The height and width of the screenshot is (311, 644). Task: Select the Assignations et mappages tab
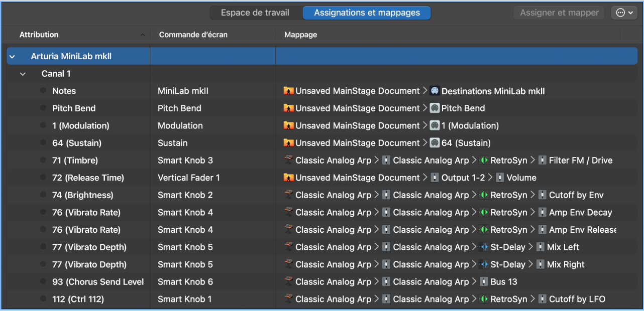coord(366,13)
